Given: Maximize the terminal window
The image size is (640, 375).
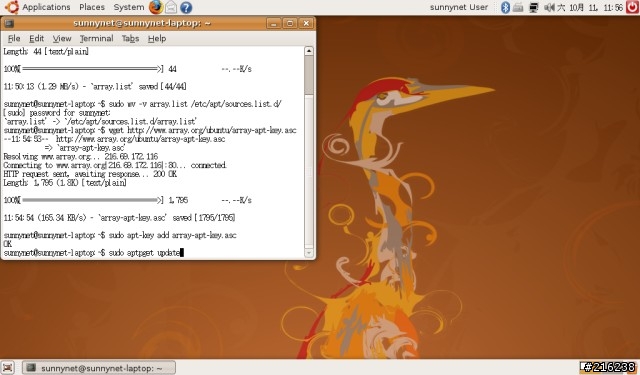Looking at the screenshot, I should pyautogui.click(x=290, y=23).
